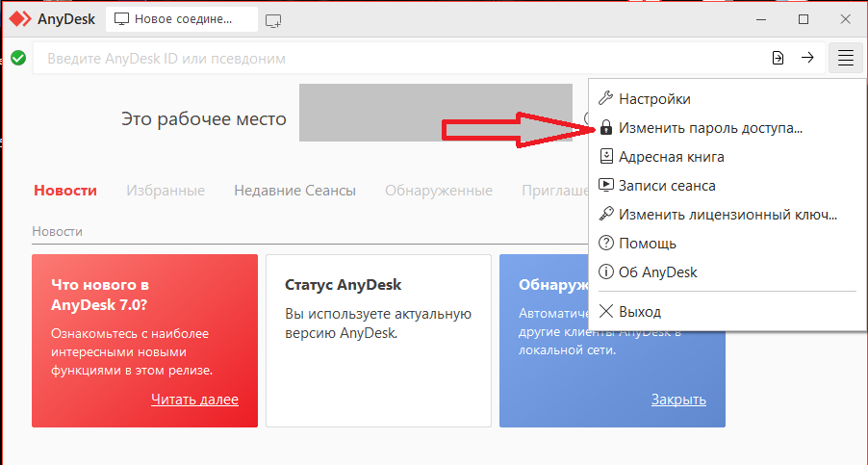
Task: Click Выход to quit AnyDesk
Action: pyautogui.click(x=639, y=312)
